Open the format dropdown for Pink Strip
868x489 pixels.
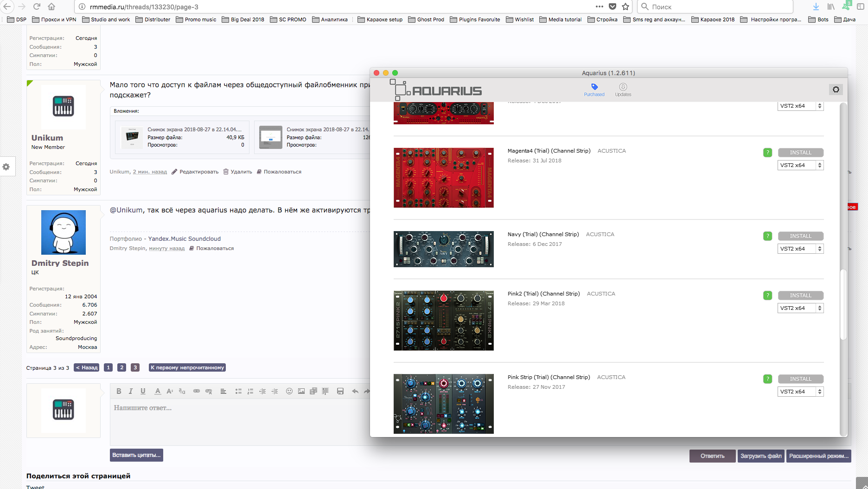801,392
